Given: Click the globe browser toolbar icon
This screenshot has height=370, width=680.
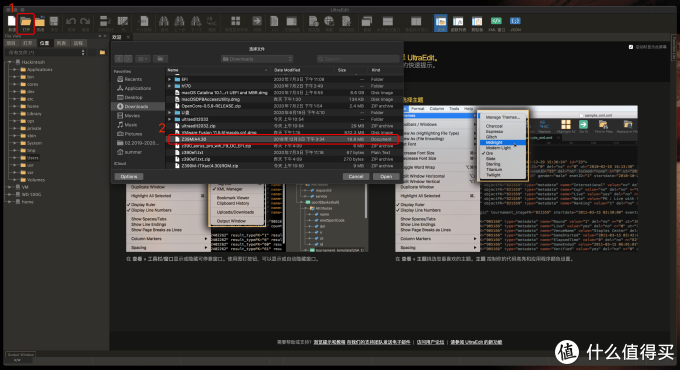Looking at the screenshot, I should [329, 21].
